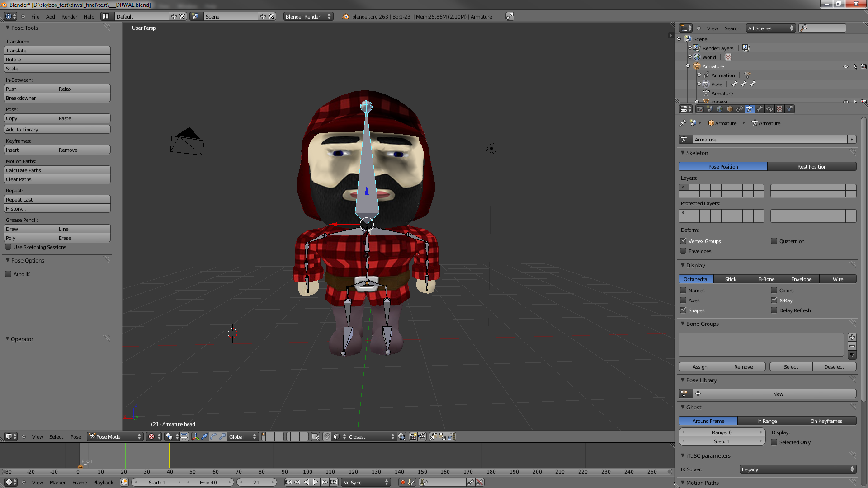Click the jump to last frame button

(x=334, y=482)
